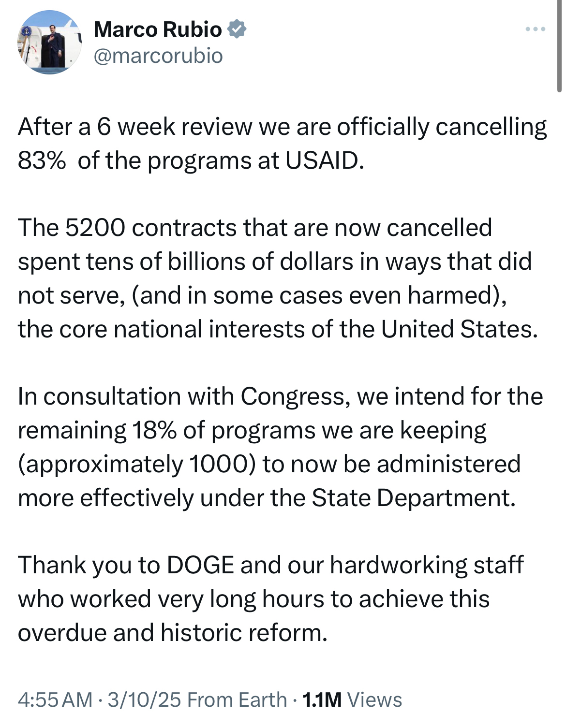Image resolution: width=566 pixels, height=728 pixels.
Task: Open the @marcorubio handle link
Action: [x=158, y=56]
